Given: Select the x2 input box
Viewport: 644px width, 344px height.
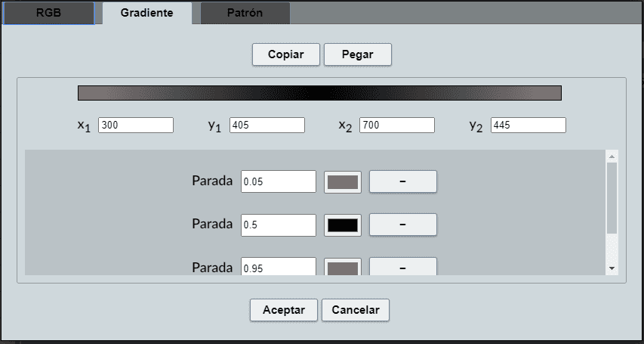Looking at the screenshot, I should (397, 126).
